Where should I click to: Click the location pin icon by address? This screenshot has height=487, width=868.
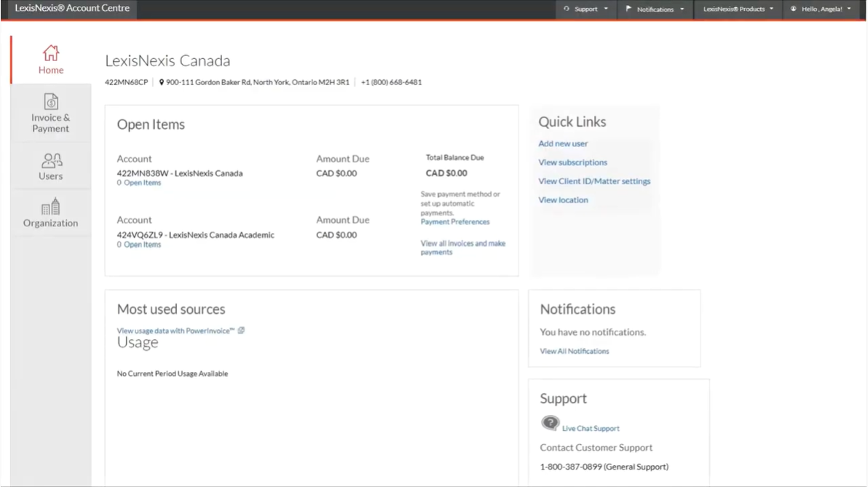click(x=162, y=82)
